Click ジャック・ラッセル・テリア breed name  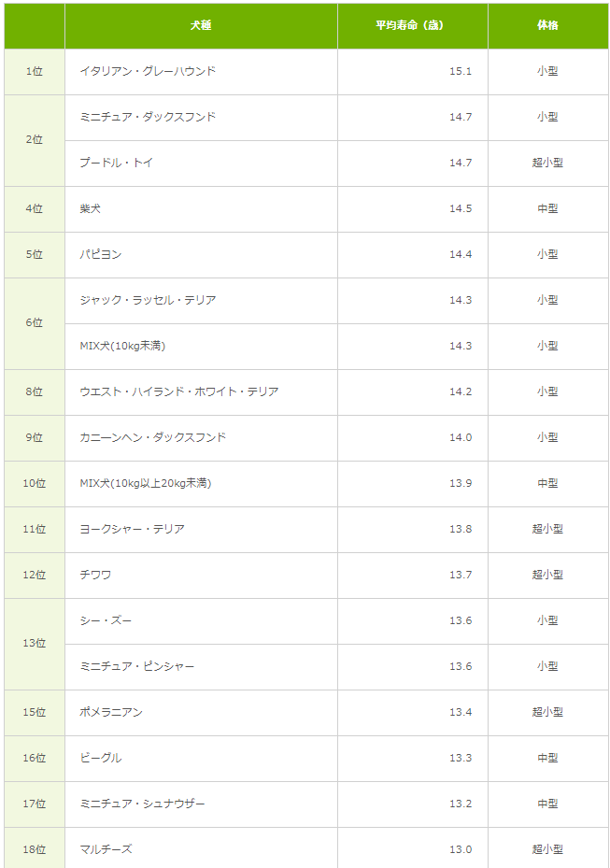148,300
